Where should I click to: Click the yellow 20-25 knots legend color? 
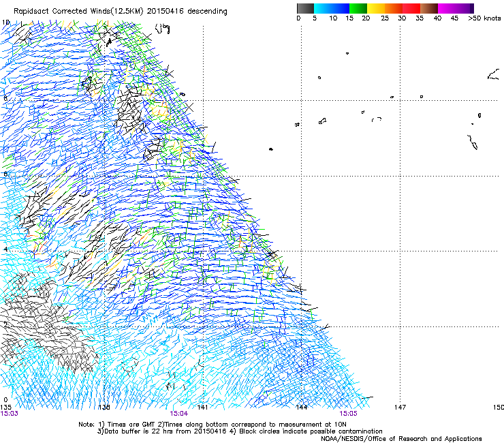point(376,8)
